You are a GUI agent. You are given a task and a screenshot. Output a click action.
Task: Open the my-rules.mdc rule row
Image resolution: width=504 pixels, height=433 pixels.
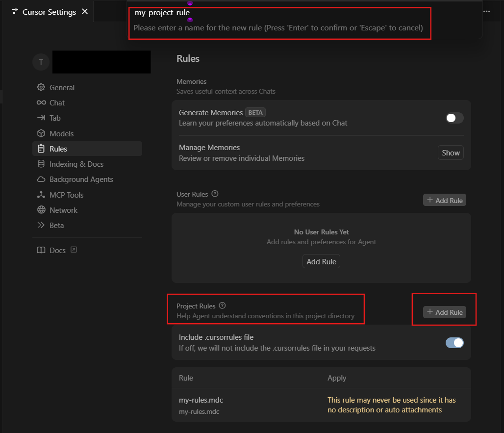coord(321,405)
